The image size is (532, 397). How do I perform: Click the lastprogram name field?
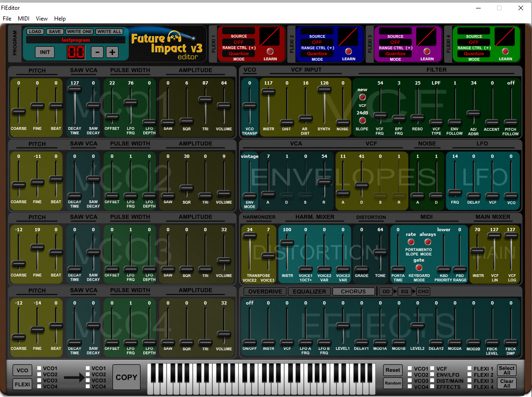click(x=76, y=40)
